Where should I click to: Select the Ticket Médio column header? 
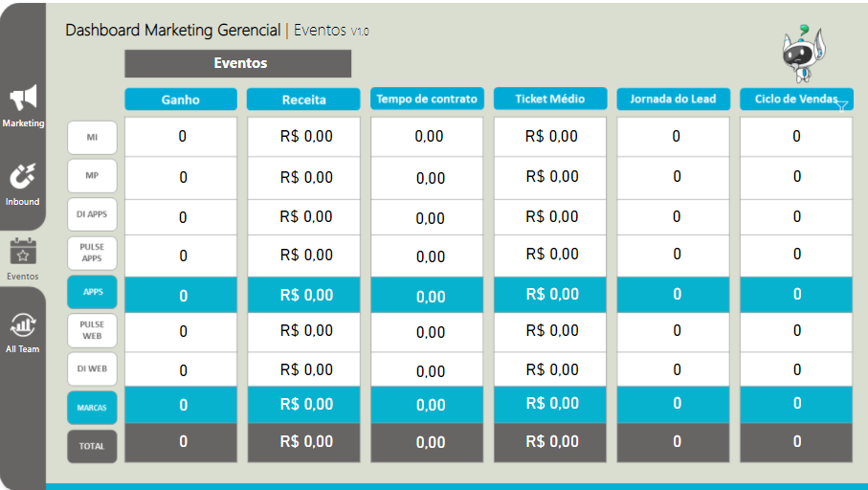tap(550, 99)
